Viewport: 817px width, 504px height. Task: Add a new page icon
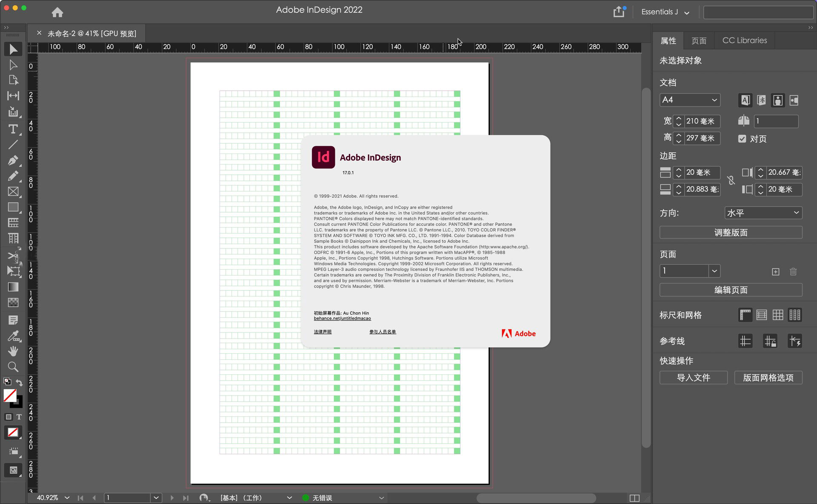776,272
